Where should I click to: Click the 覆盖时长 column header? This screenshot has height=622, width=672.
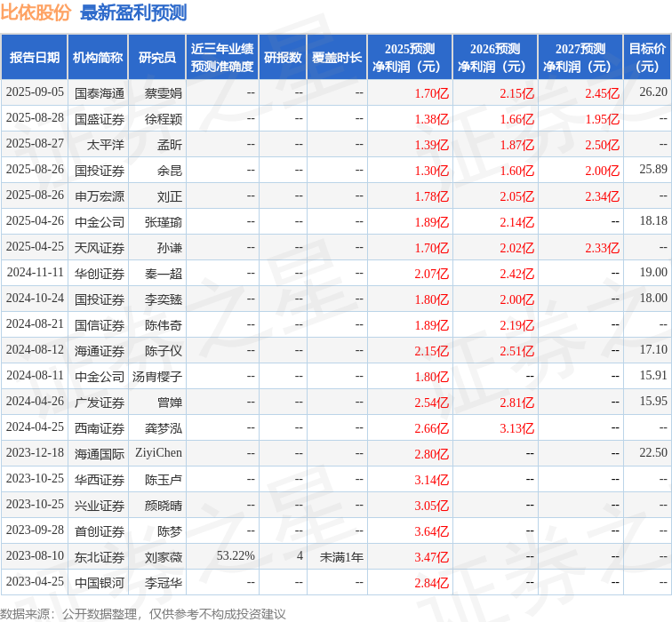click(337, 58)
